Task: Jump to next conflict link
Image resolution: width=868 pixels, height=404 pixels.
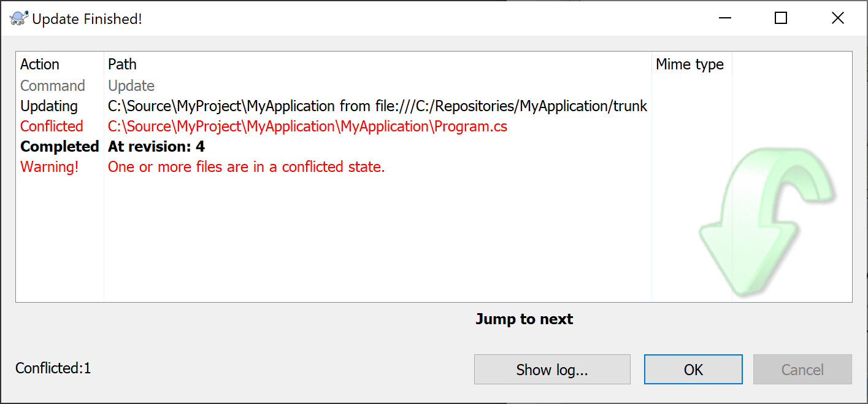Action: [x=524, y=319]
